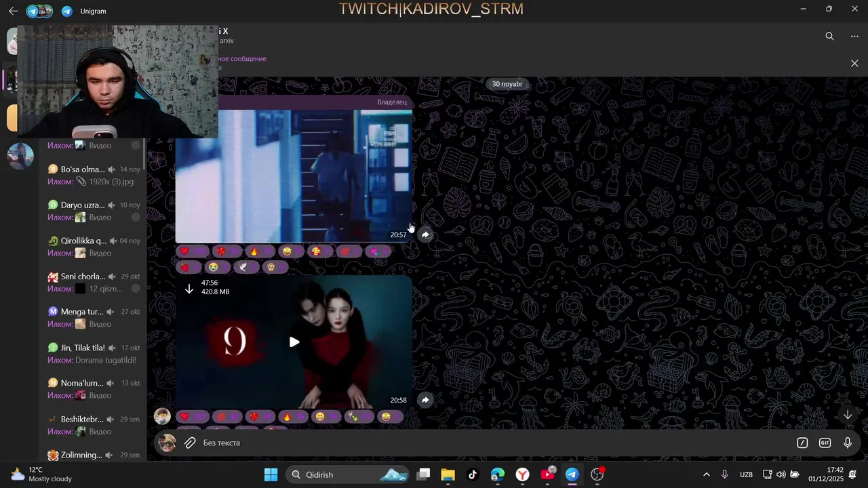The width and height of the screenshot is (868, 488).
Task: Forward the first video ending 20:57
Action: 425,235
